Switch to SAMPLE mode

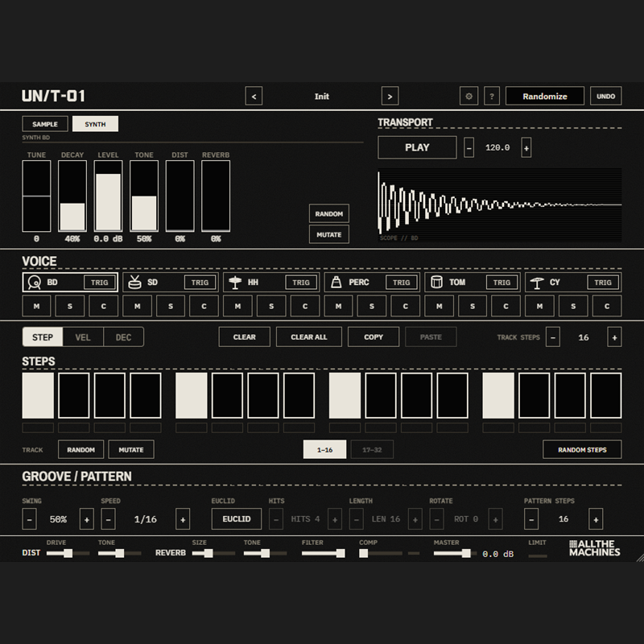tap(45, 124)
